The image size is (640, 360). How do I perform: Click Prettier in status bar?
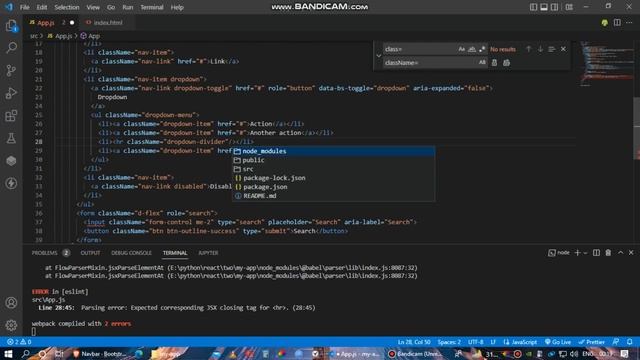(591, 342)
